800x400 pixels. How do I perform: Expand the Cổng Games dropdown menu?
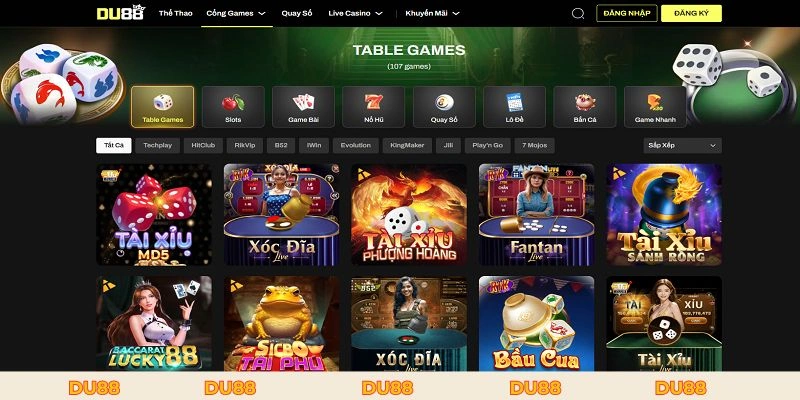pyautogui.click(x=236, y=13)
